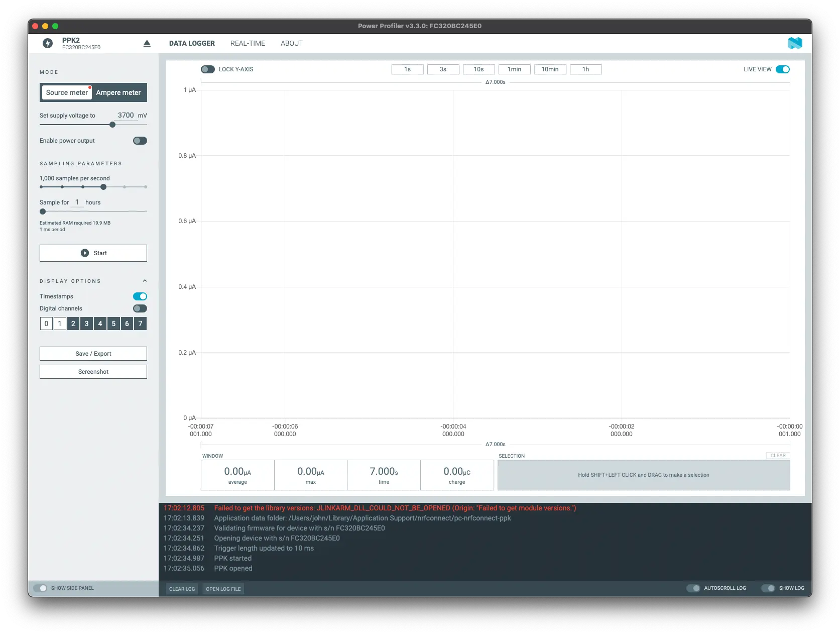Viewport: 840px width, 634px height.
Task: Click the CLEAR LOG button
Action: pyautogui.click(x=182, y=589)
